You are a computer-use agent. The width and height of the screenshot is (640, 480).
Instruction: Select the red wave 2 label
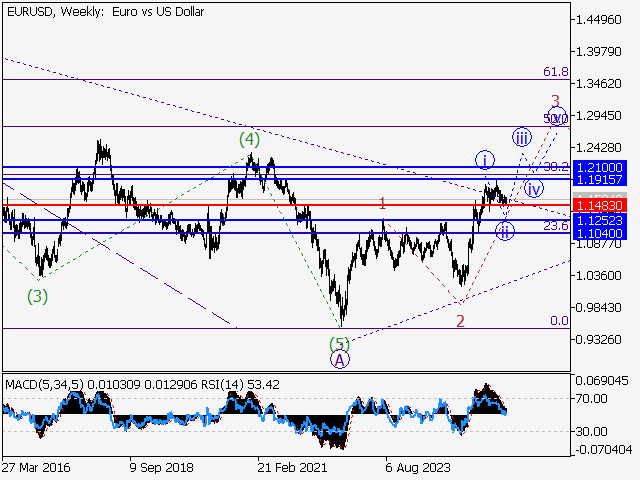click(x=460, y=321)
